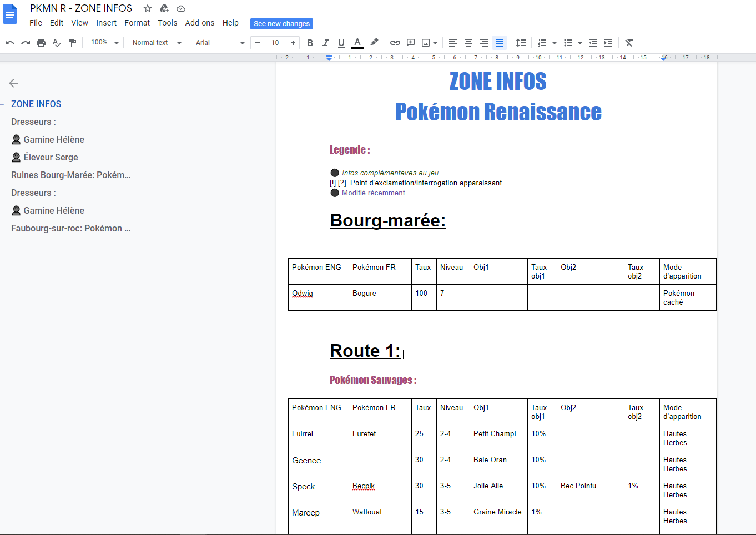Screen dimensions: 756x535
Task: Open the Insert image dropdown arrow
Action: pyautogui.click(x=435, y=43)
